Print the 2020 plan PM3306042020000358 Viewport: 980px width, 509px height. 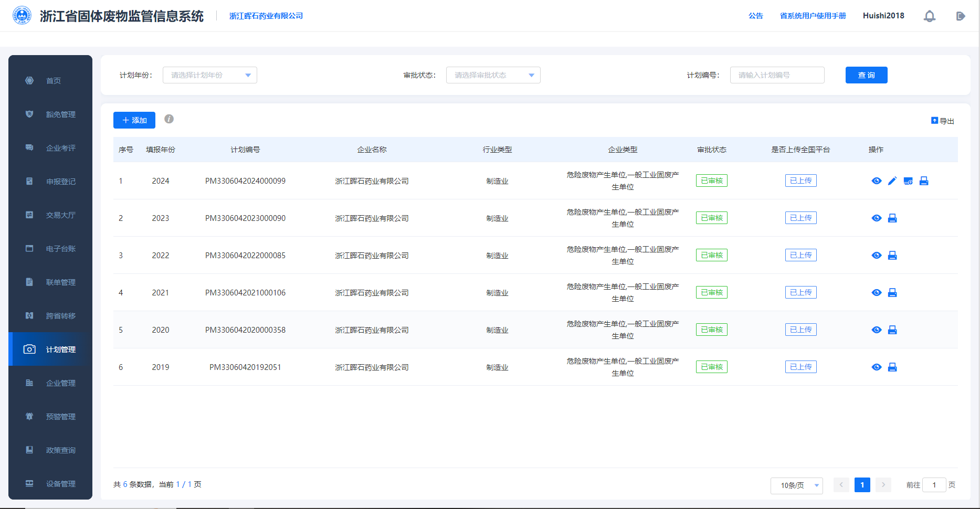click(892, 330)
